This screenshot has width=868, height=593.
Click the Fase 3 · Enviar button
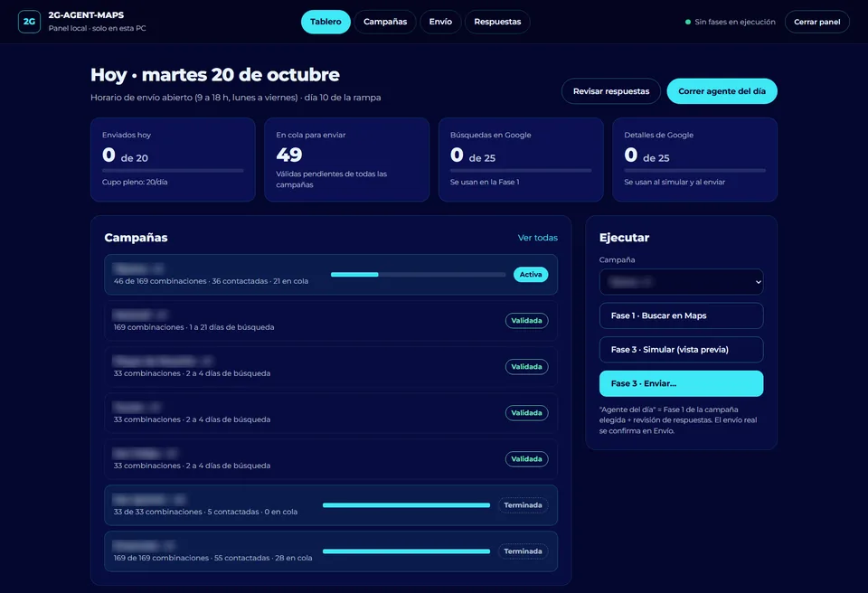pyautogui.click(x=682, y=383)
